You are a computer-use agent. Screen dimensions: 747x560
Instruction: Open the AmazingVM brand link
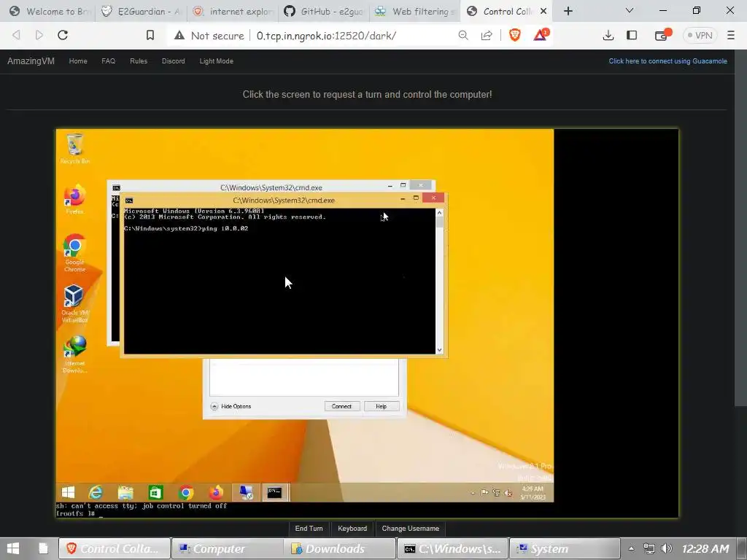31,61
